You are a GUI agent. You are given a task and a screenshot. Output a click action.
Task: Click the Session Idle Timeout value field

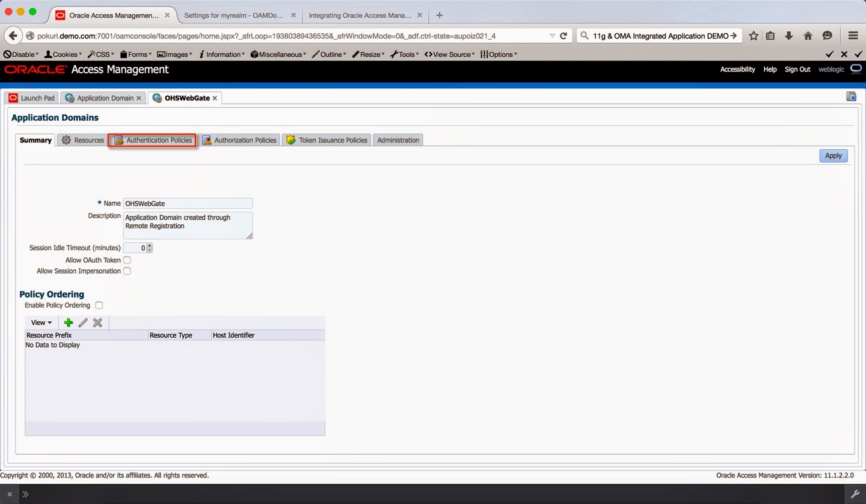(135, 248)
